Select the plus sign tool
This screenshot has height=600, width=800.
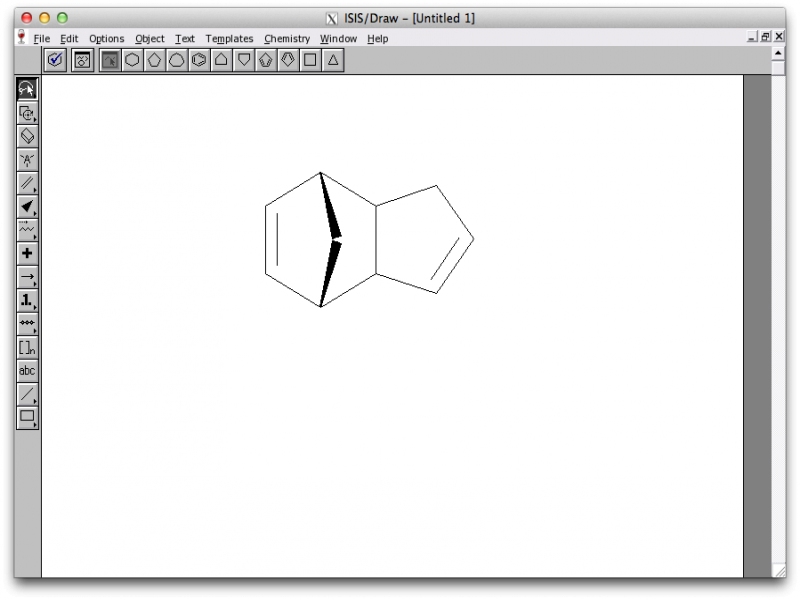coord(27,254)
